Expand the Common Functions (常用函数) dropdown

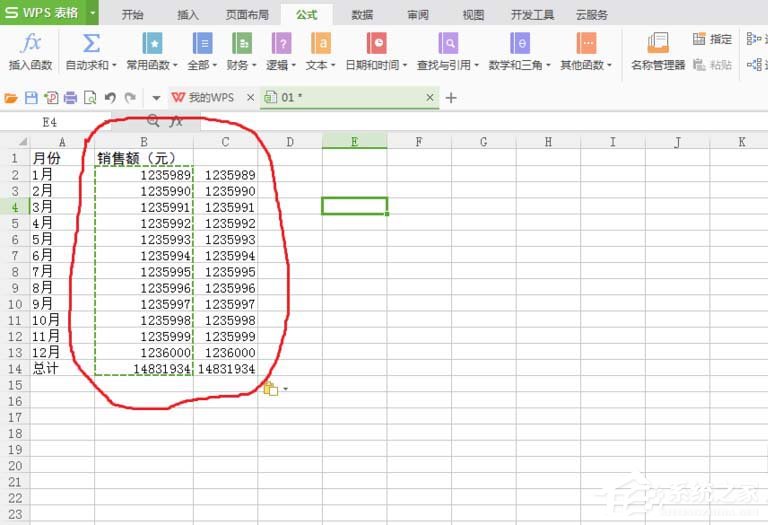point(175,65)
